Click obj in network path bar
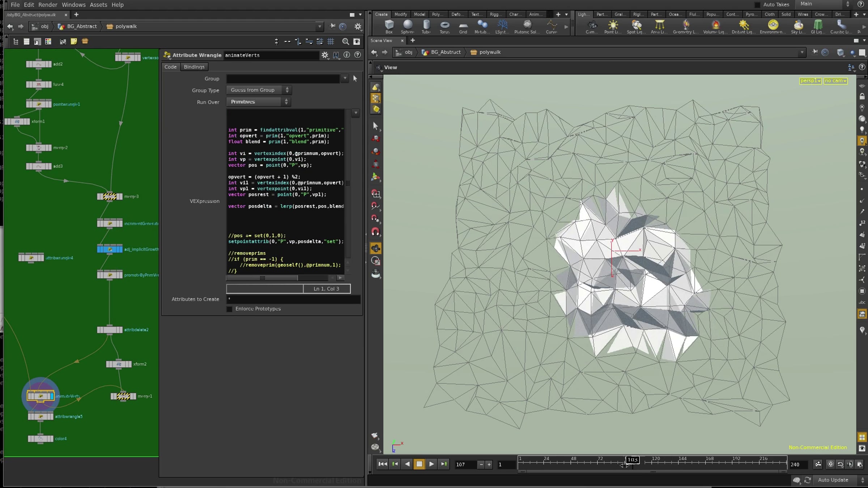This screenshot has height=488, width=868. point(44,26)
